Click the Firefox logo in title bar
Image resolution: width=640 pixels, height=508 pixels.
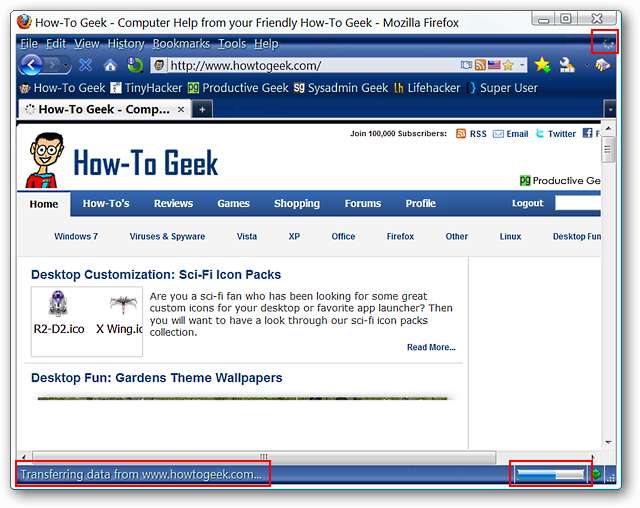coord(24,22)
